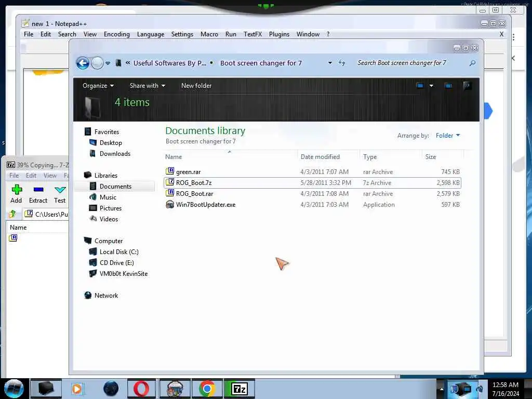Open the Opera taskbar icon
Image resolution: width=532 pixels, height=399 pixels.
click(141, 389)
